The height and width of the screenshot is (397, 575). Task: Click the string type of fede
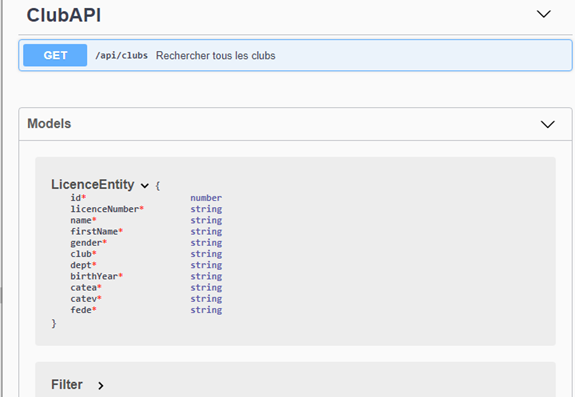[x=206, y=310]
